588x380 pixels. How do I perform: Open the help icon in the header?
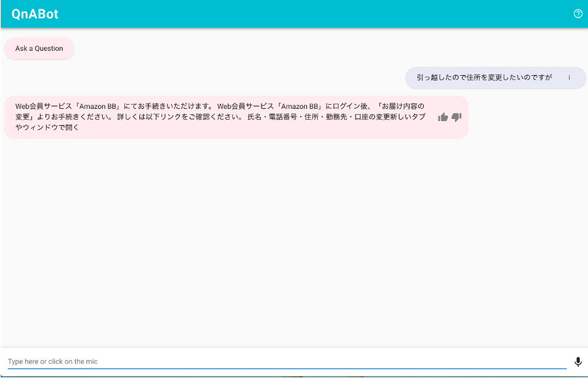coord(578,14)
